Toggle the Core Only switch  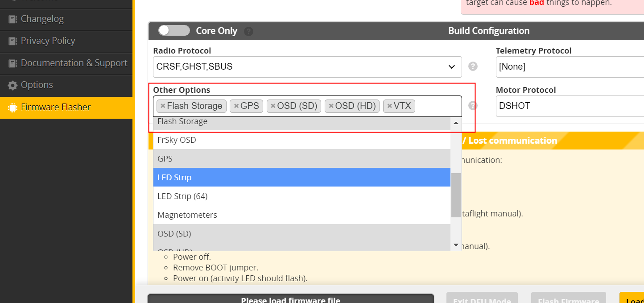pos(174,30)
